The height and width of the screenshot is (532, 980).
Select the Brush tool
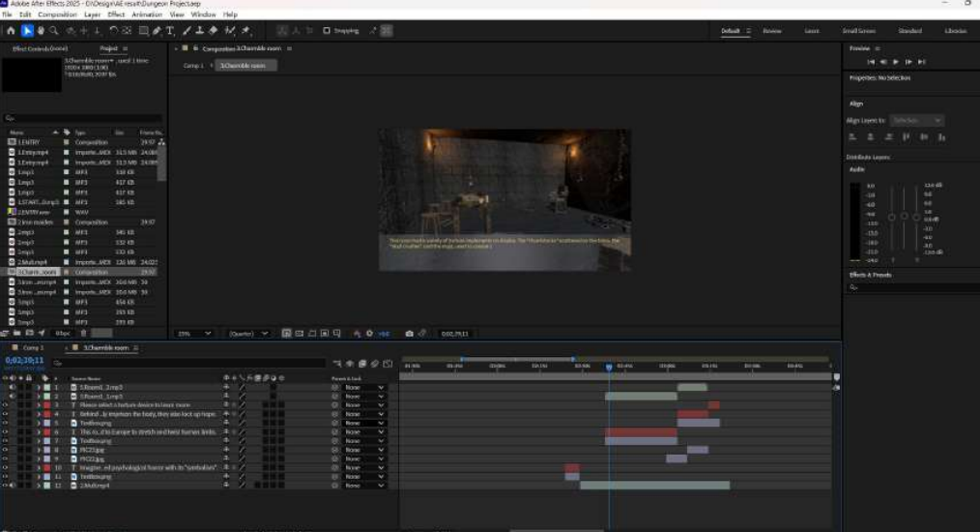(x=187, y=30)
